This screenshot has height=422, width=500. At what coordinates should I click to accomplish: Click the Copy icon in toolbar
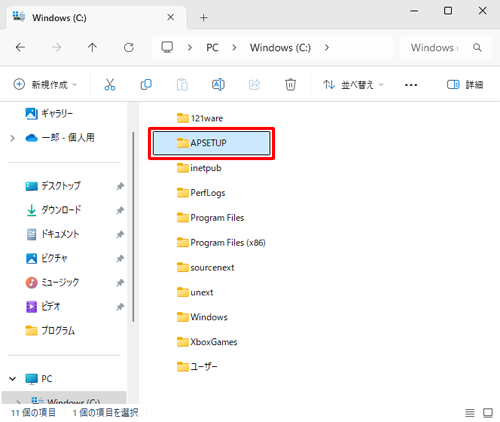coord(146,85)
